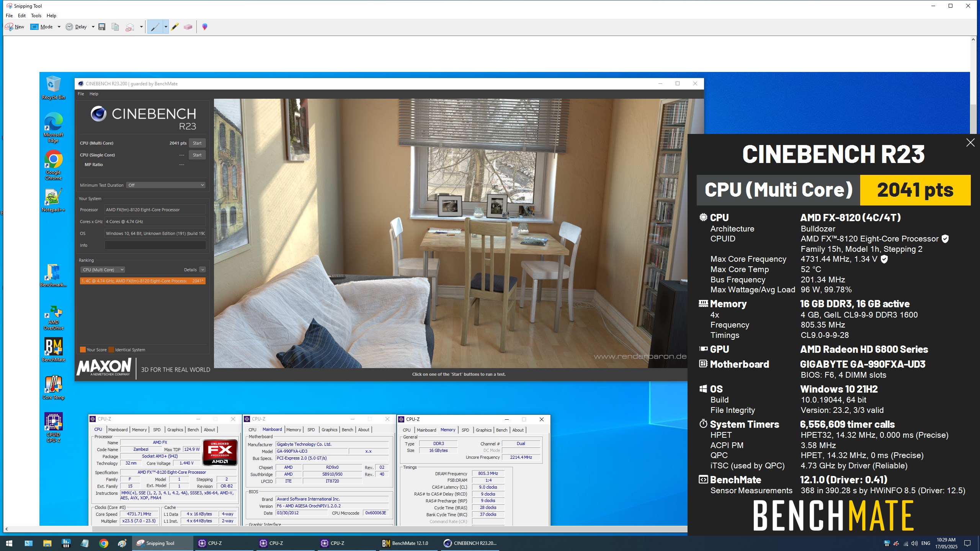Expand the ranking Details dropdown
This screenshot has width=980, height=551.
(x=203, y=270)
